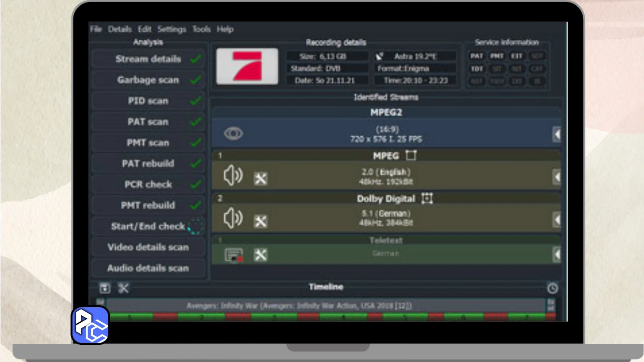Click the PCR check step
The width and height of the screenshot is (644, 362).
pyautogui.click(x=148, y=185)
